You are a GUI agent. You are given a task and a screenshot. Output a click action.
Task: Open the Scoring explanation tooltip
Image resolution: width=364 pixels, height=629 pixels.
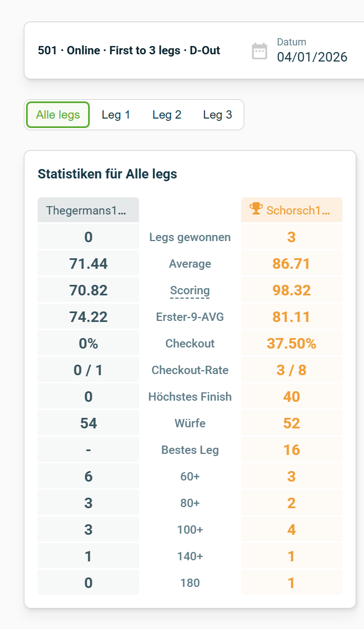[190, 290]
